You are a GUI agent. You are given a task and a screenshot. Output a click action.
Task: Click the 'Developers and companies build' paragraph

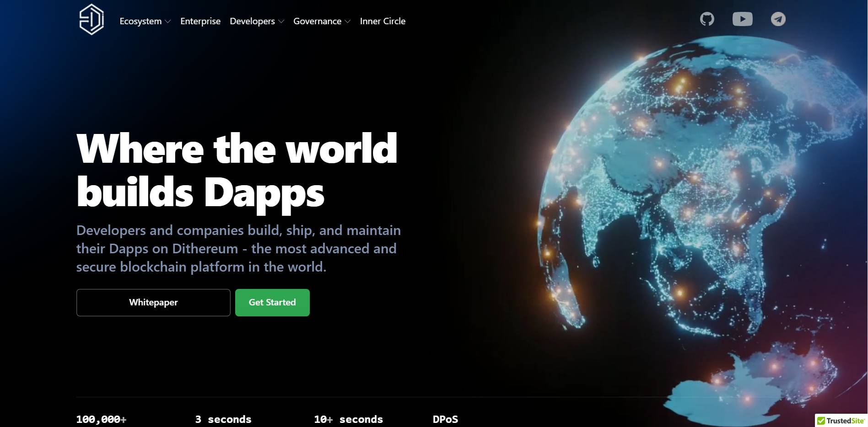(238, 249)
